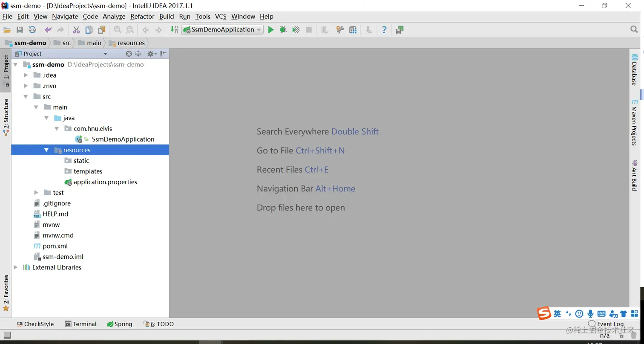The width and height of the screenshot is (644, 344).
Task: Open the File menu
Action: point(7,17)
